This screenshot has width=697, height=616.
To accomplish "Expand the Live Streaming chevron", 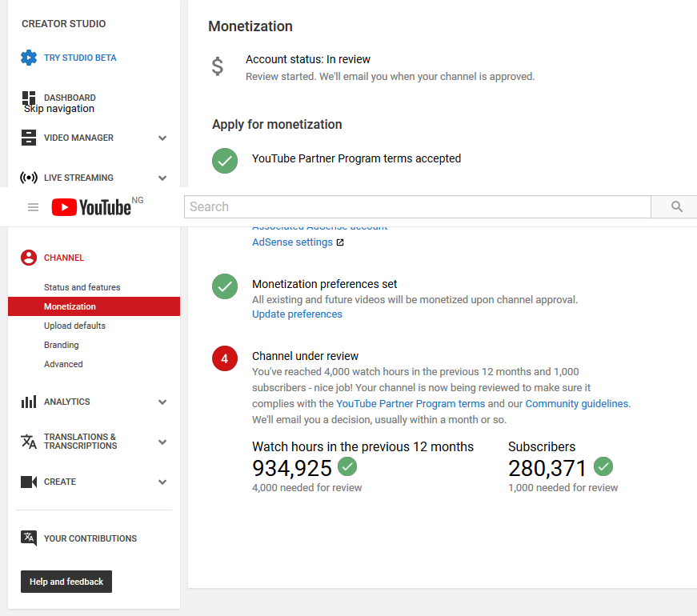I will tap(162, 178).
